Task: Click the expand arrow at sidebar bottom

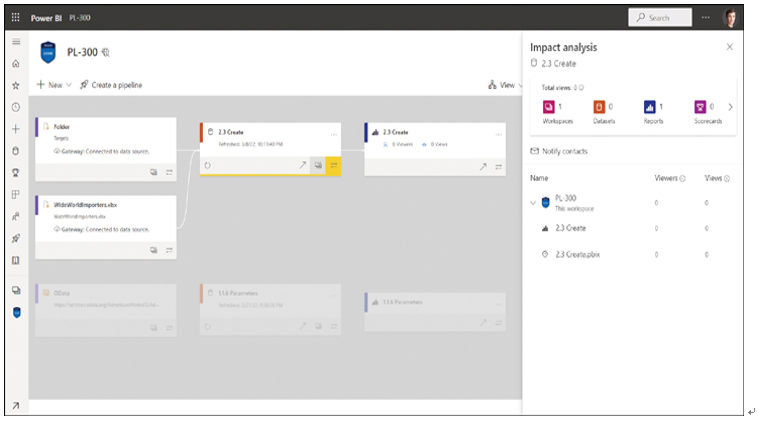Action: pyautogui.click(x=16, y=406)
